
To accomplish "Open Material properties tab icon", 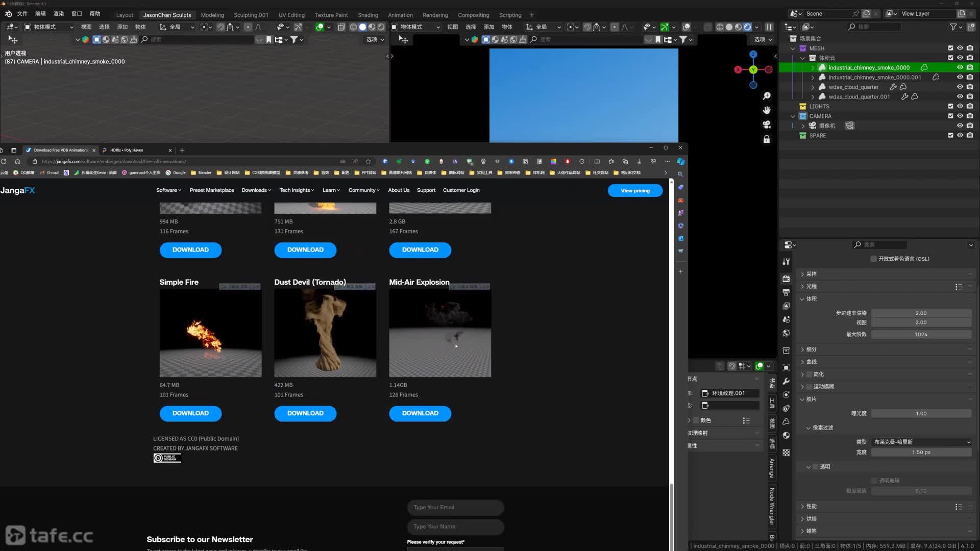I will pyautogui.click(x=786, y=435).
